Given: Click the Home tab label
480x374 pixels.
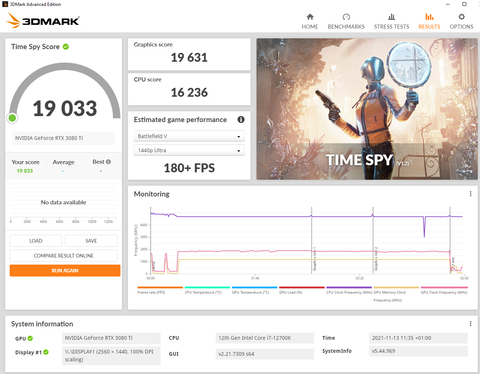Looking at the screenshot, I should tap(310, 27).
